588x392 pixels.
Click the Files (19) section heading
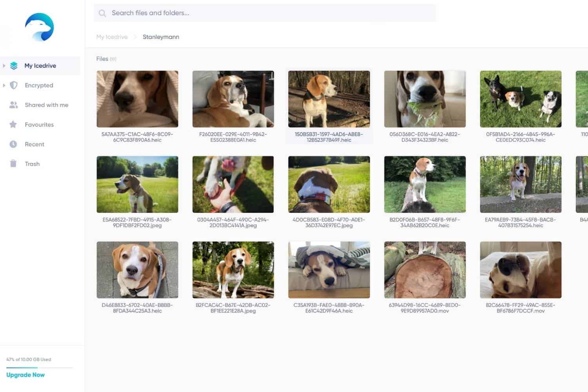point(106,59)
